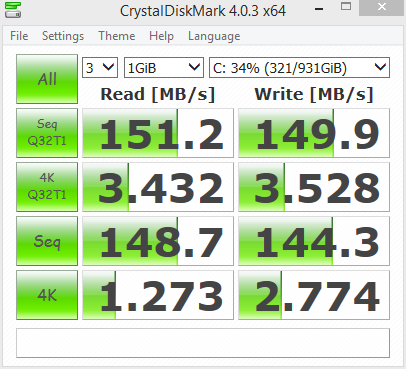The height and width of the screenshot is (369, 406).
Task: Run all benchmarks with the All button
Action: [x=47, y=79]
